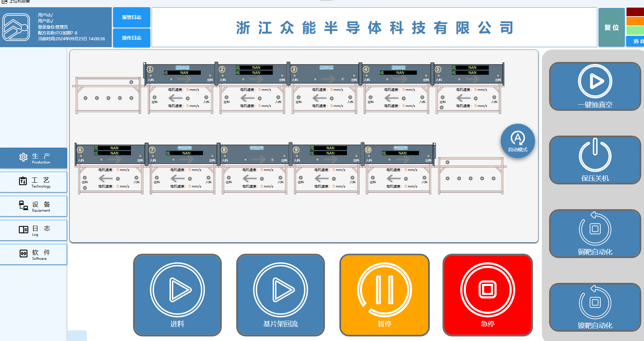The image size is (644, 341).
Task: Select chamber number 6 circle icon
Action: pyautogui.click(x=80, y=150)
